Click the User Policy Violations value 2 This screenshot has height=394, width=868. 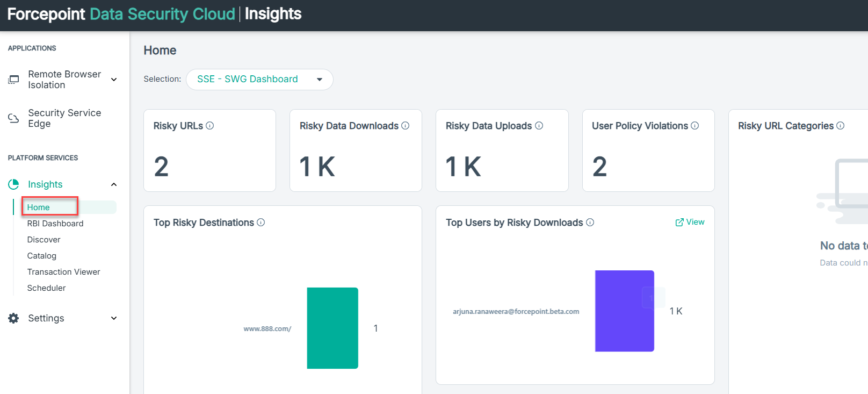coord(600,167)
